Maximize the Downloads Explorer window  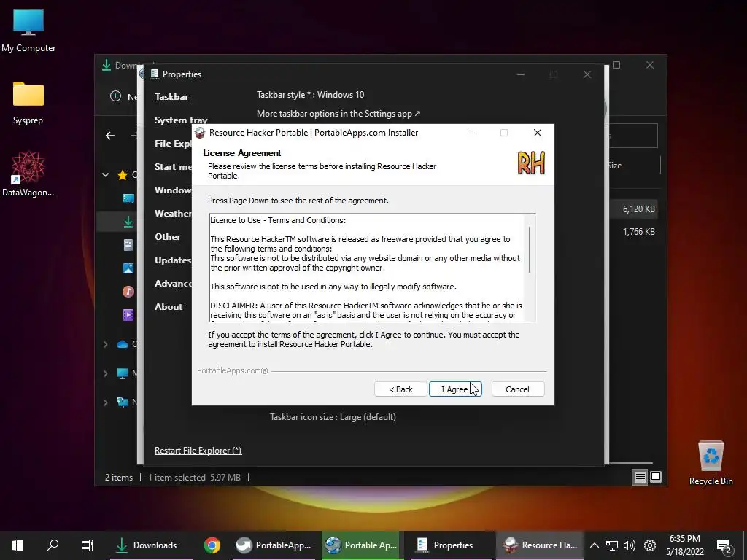[616, 65]
